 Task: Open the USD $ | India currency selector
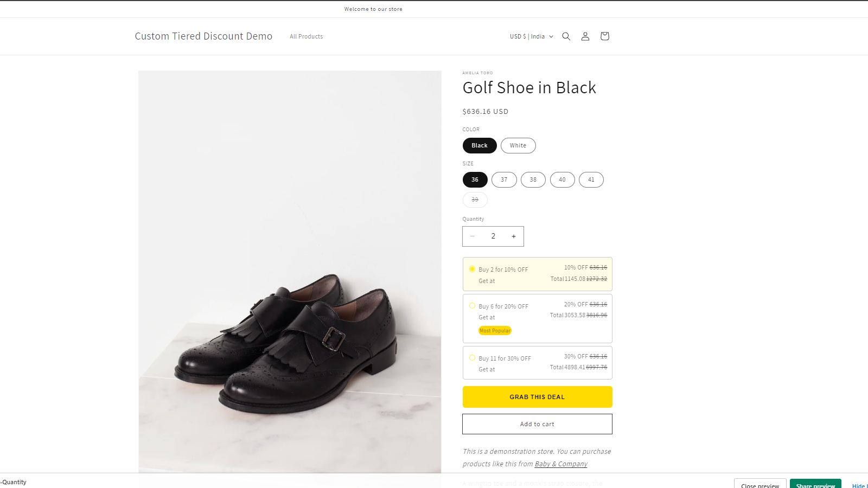[x=531, y=36]
